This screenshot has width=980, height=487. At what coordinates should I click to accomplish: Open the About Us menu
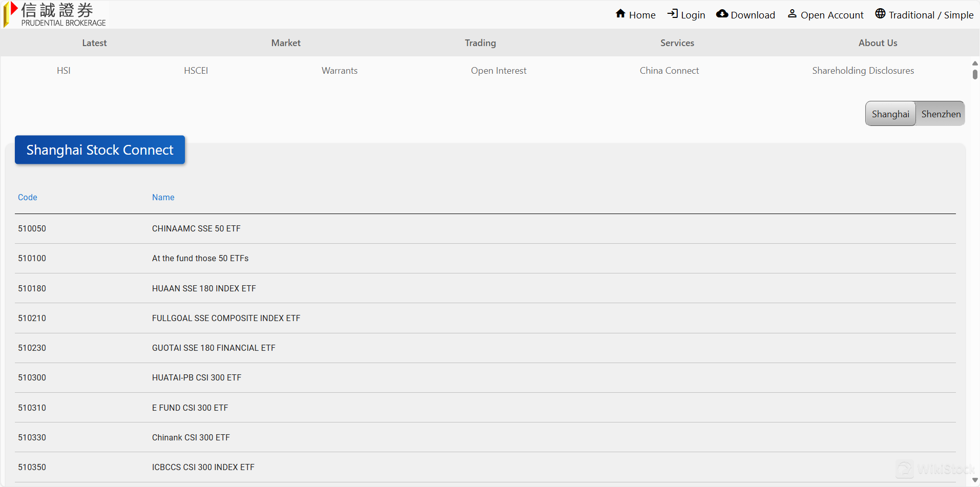click(878, 43)
